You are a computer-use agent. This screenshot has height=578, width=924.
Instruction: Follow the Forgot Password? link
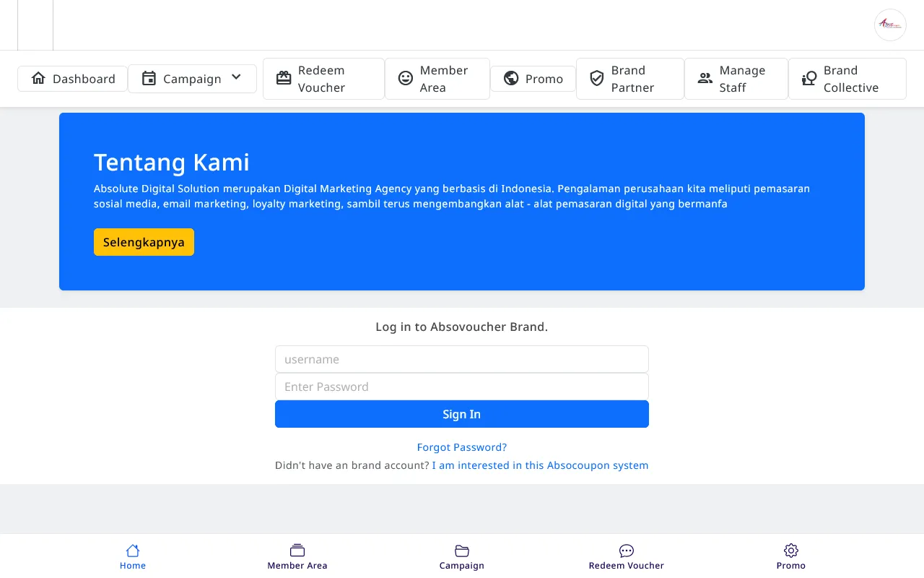(462, 447)
